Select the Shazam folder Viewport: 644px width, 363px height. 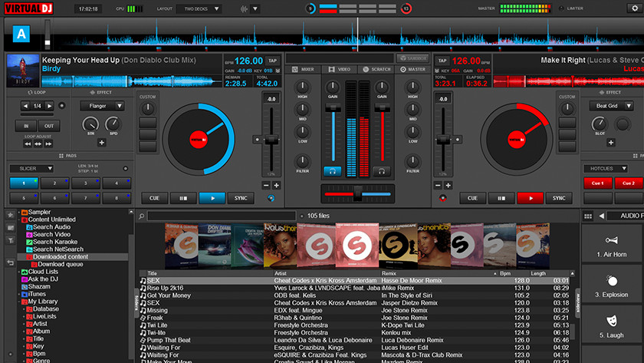point(36,286)
